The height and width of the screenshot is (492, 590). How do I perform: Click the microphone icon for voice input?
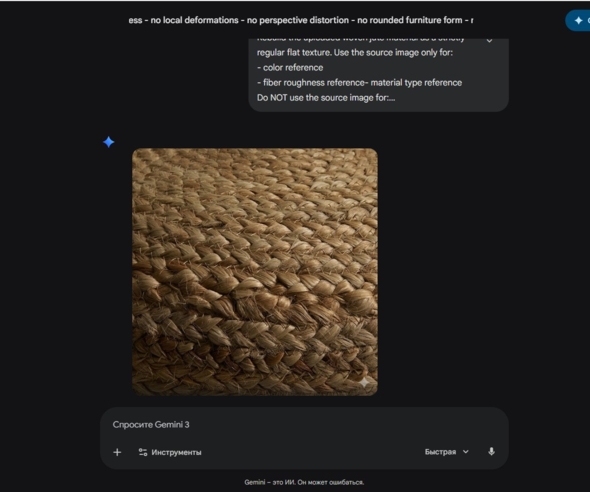coord(491,451)
